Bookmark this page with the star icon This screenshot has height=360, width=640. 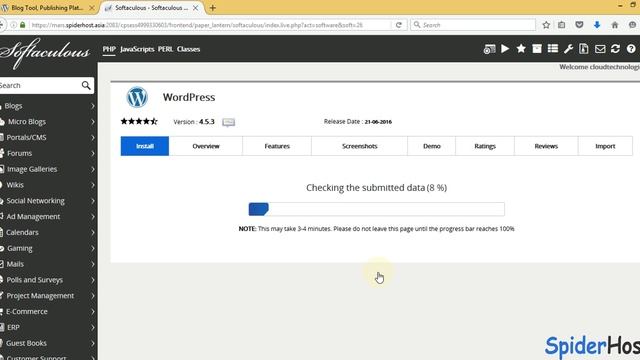(546, 25)
